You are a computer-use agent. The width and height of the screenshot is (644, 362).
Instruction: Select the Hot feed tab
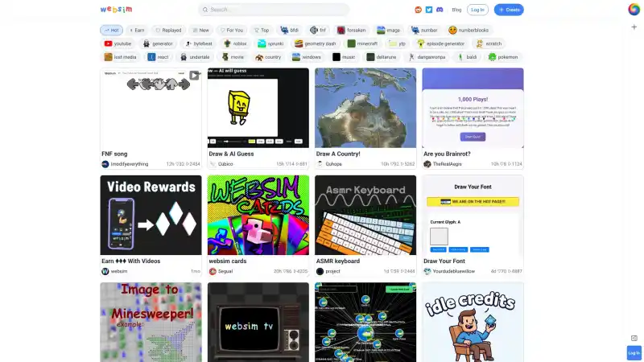point(111,31)
